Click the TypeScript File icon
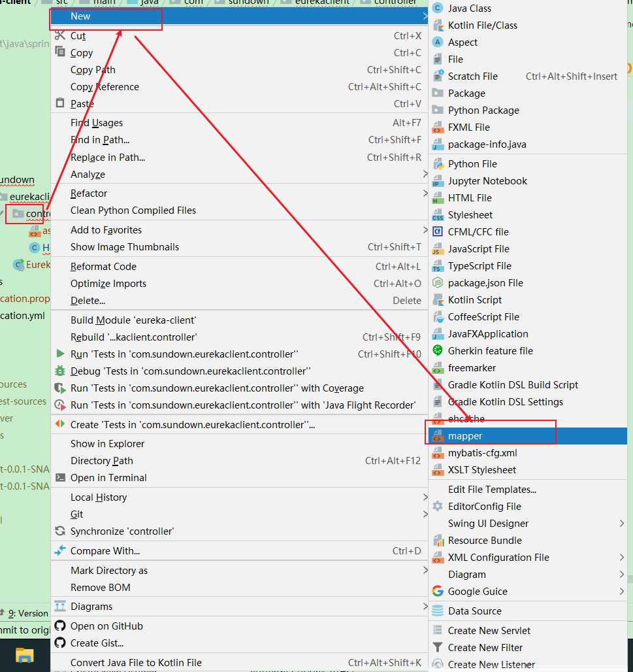 click(437, 265)
